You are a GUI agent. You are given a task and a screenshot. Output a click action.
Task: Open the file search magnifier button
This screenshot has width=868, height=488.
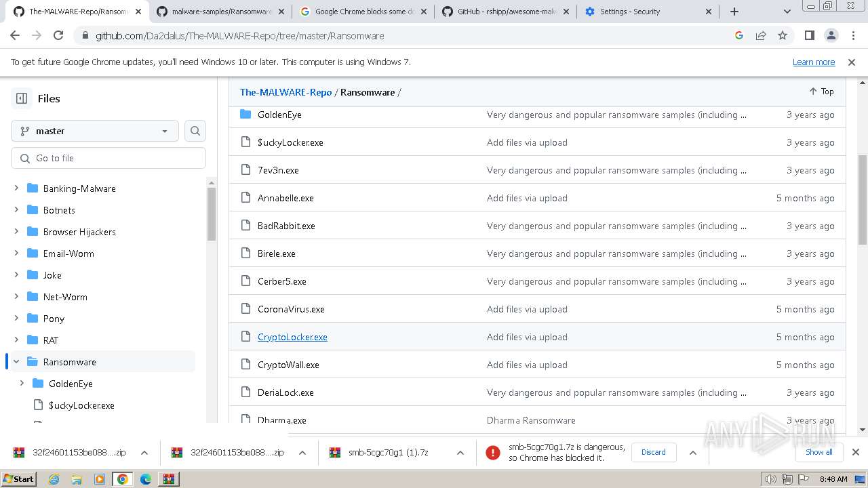[195, 131]
